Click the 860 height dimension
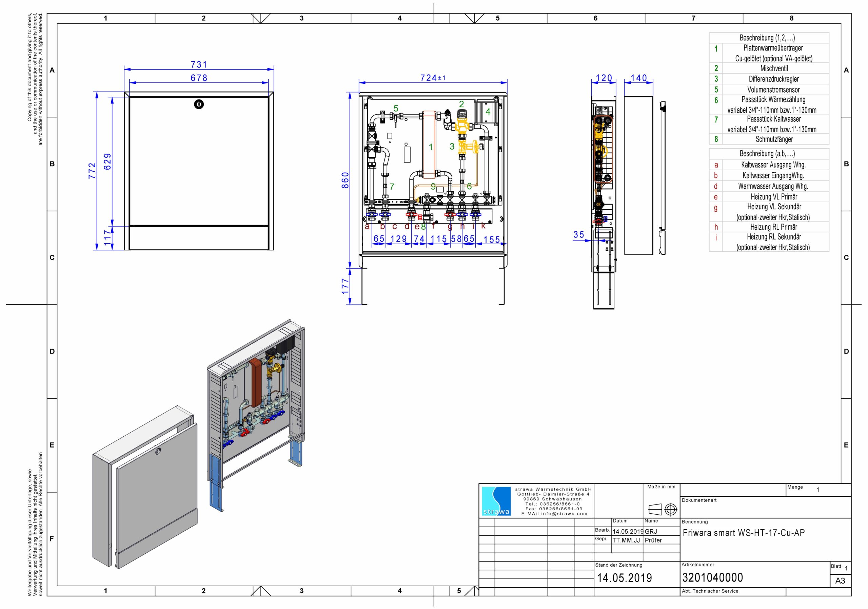 (345, 180)
